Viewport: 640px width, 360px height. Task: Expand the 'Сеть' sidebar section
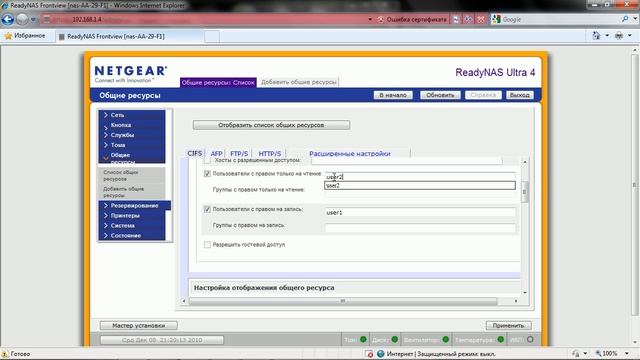click(131, 115)
